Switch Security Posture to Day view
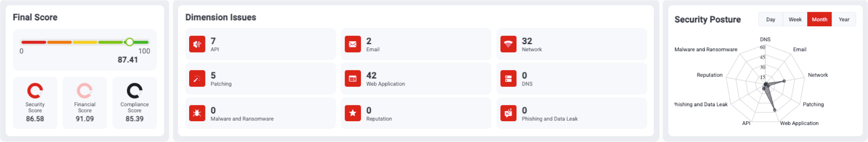 770,19
